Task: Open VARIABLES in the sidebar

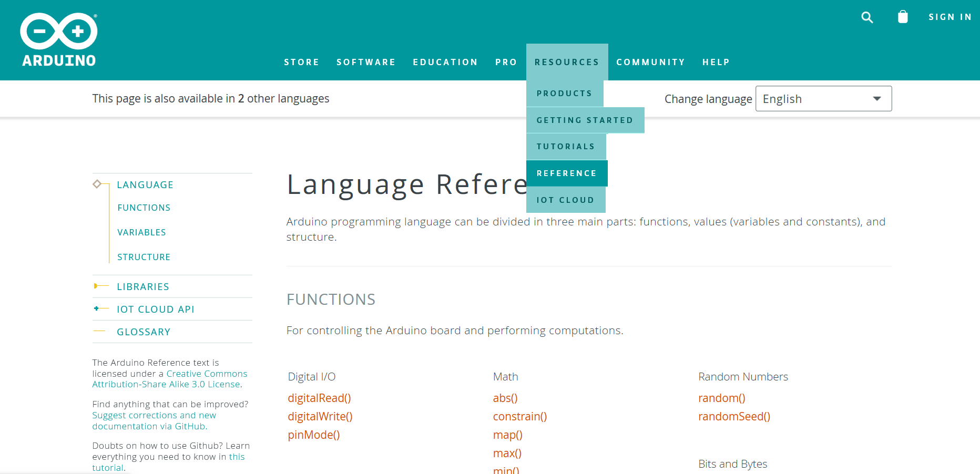Action: tap(142, 232)
